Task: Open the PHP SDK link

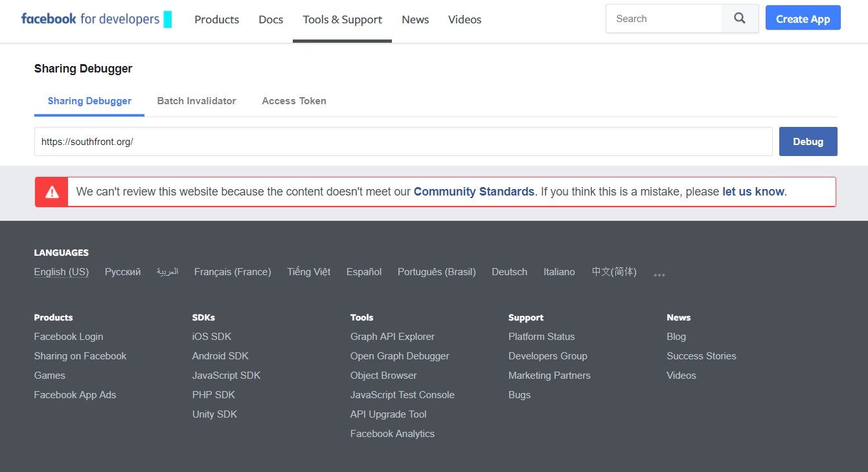Action: coord(214,395)
